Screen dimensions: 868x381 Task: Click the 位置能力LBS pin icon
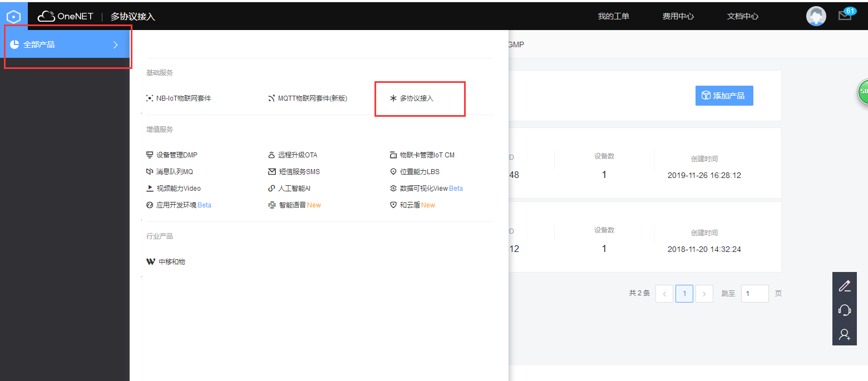393,171
